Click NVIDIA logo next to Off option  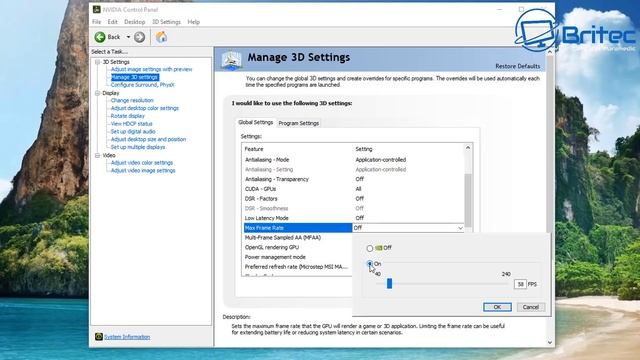[379, 248]
